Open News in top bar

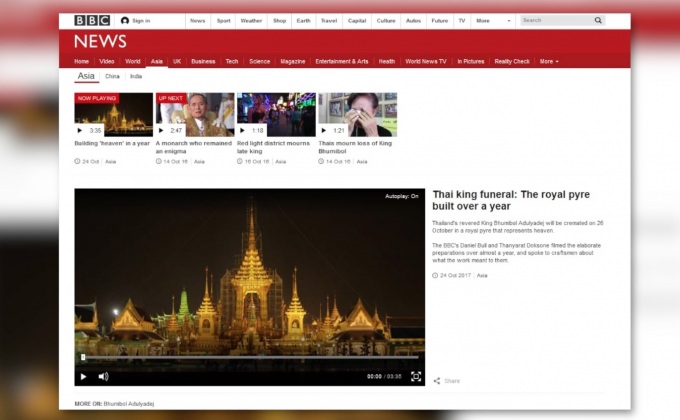[x=197, y=20]
